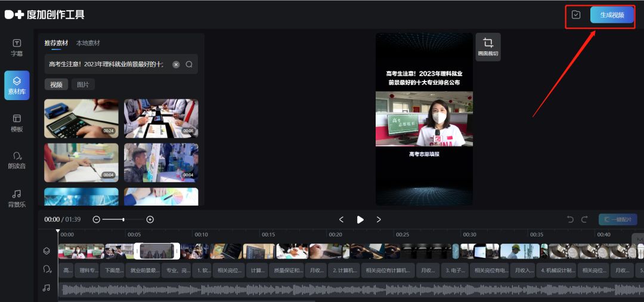This screenshot has width=644, height=302.
Task: Click the 00:20 mark on timeline ruler
Action: pos(336,235)
